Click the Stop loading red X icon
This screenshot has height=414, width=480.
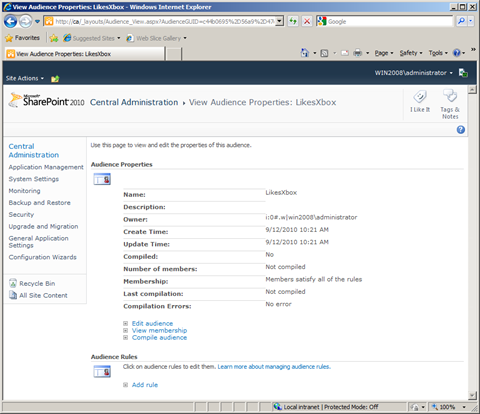(x=307, y=22)
